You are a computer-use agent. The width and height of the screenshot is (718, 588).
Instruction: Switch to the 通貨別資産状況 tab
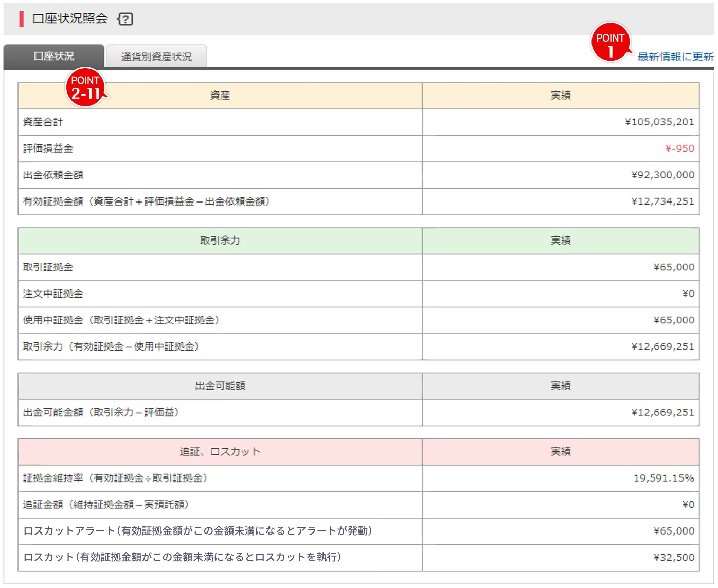click(156, 57)
